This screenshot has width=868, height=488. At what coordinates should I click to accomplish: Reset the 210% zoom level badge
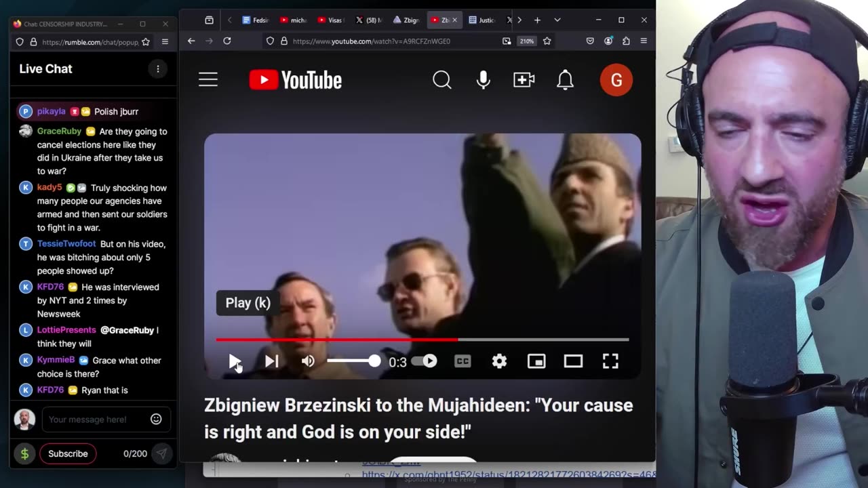[x=527, y=41]
